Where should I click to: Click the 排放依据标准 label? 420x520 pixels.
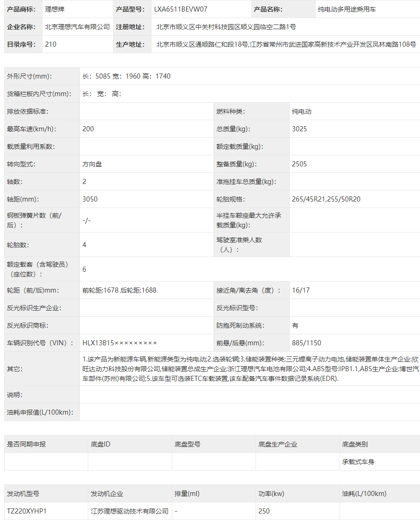[x=28, y=111]
